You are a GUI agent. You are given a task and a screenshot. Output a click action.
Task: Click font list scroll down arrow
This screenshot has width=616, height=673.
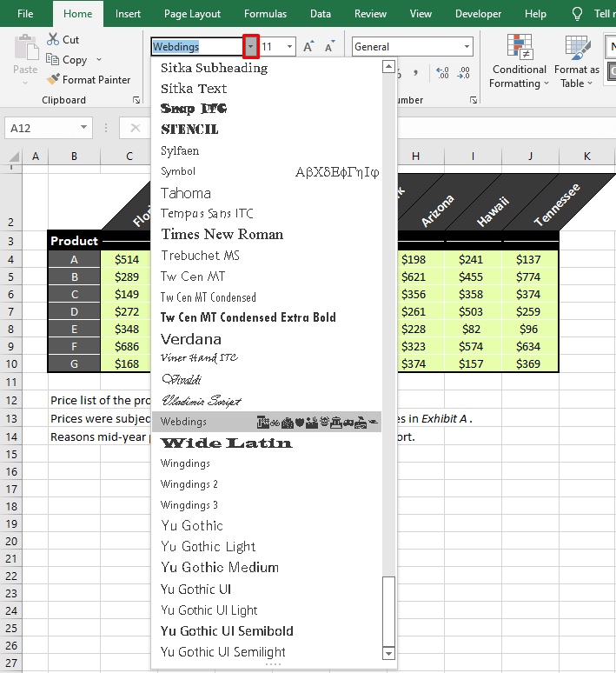[388, 653]
